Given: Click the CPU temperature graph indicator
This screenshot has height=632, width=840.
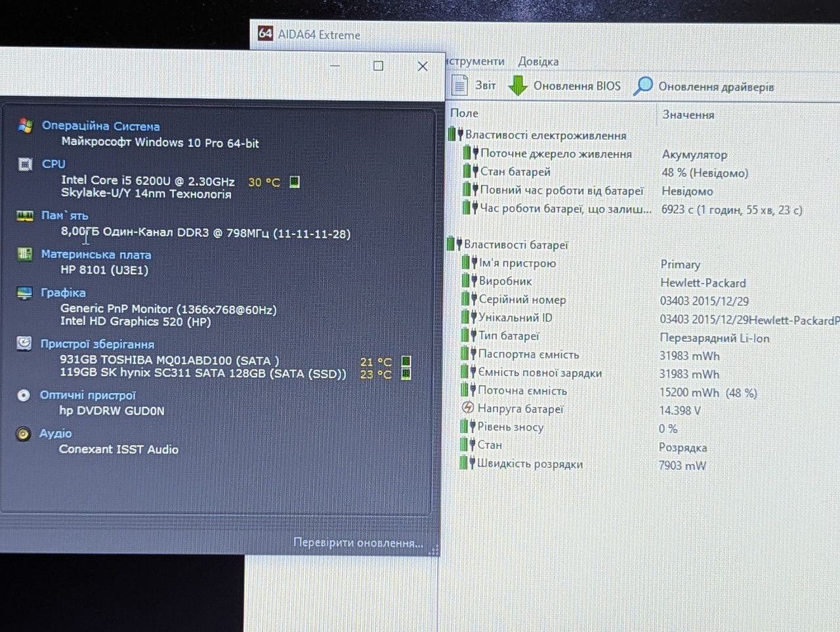Looking at the screenshot, I should (295, 182).
